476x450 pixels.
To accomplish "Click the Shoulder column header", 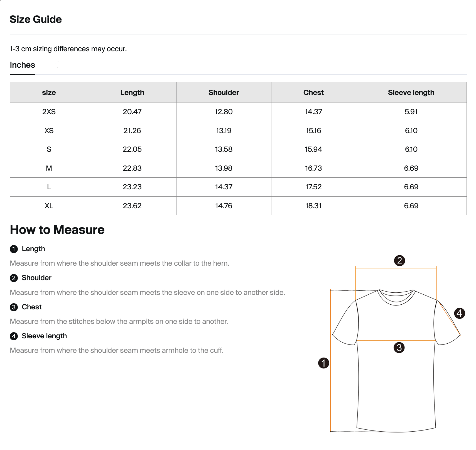I will (x=224, y=92).
